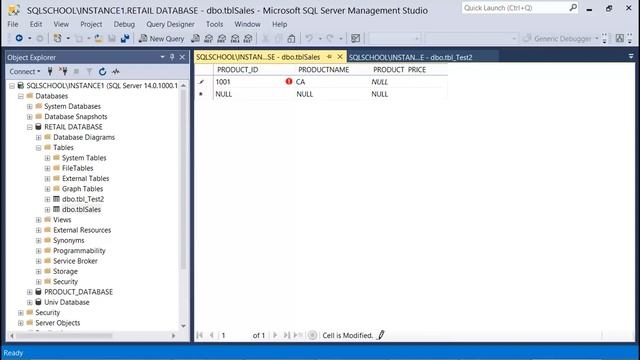Open the Window menu
The width and height of the screenshot is (640, 360).
[247, 24]
